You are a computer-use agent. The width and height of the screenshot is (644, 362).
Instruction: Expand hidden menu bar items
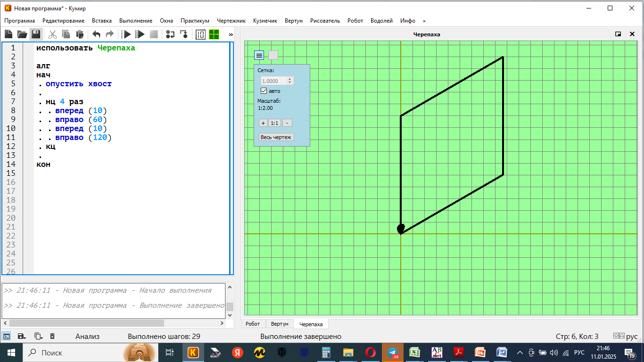point(424,21)
